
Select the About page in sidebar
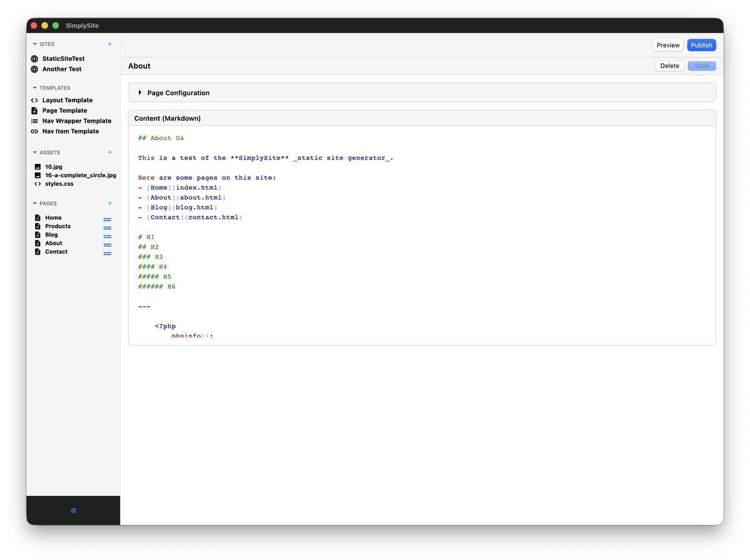tap(54, 243)
